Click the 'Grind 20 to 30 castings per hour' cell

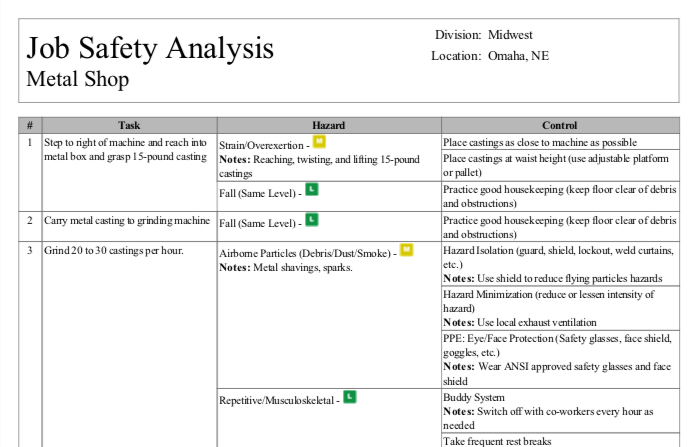pos(129,344)
